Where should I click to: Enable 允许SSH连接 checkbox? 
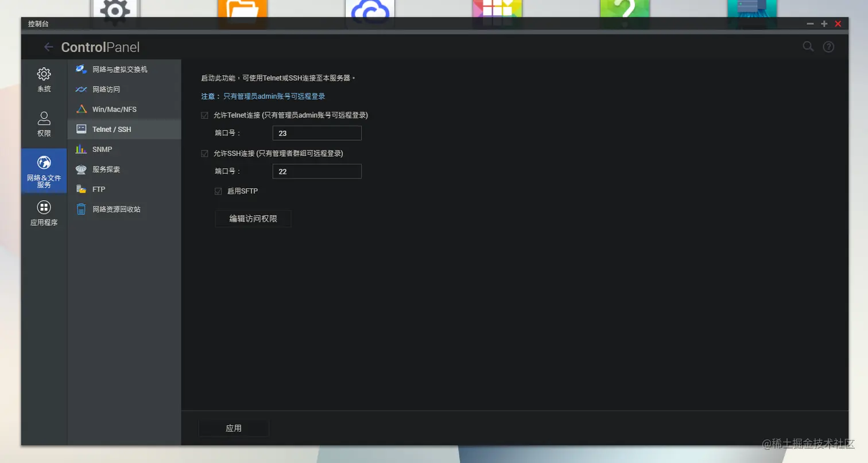204,153
